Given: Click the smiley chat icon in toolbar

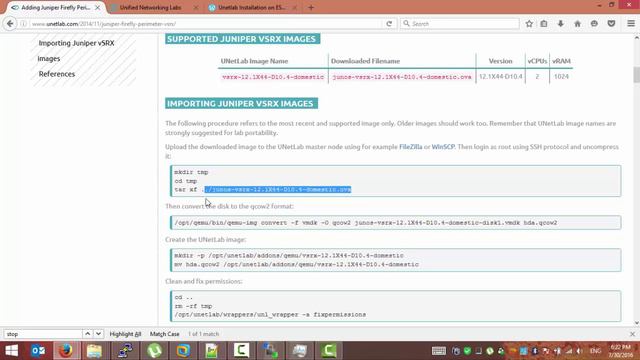Looking at the screenshot, I should (x=594, y=24).
